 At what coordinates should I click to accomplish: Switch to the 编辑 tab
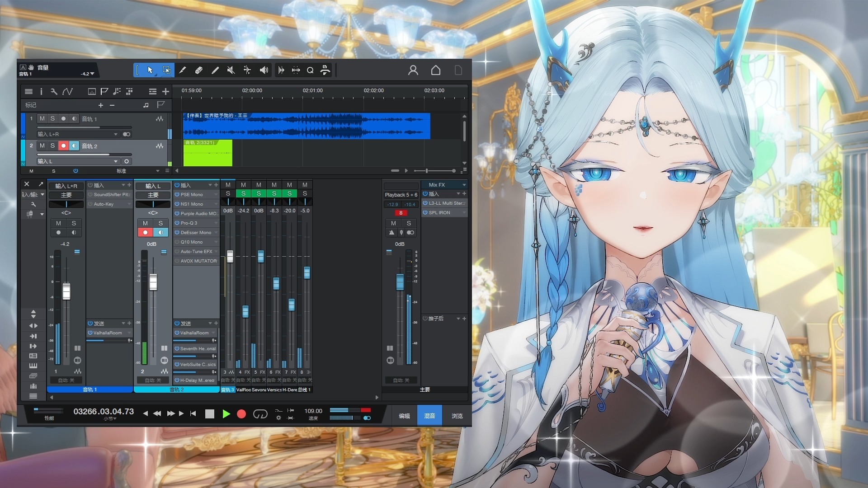[404, 416]
